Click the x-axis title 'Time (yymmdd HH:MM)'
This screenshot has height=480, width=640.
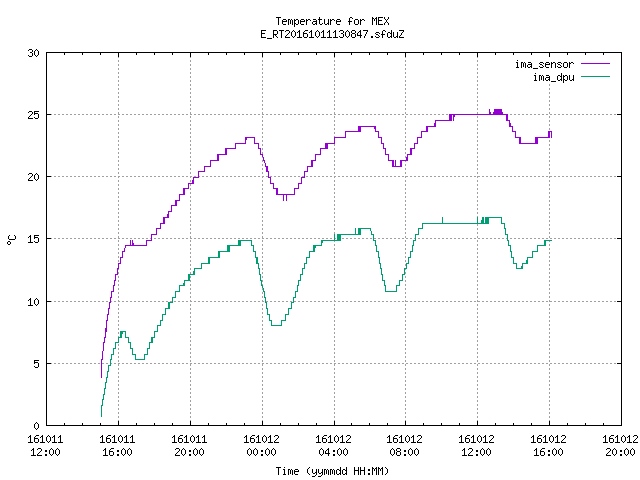click(332, 471)
